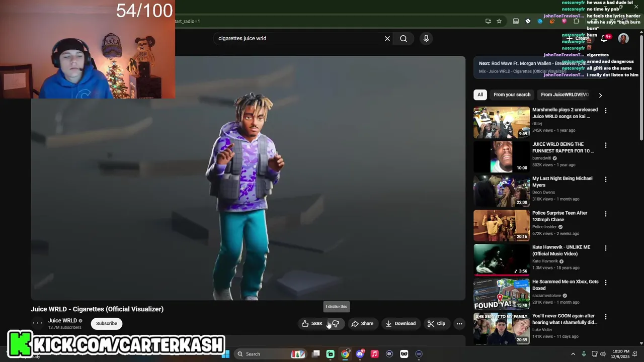
Task: Click the rthtej channel name
Action: click(537, 124)
